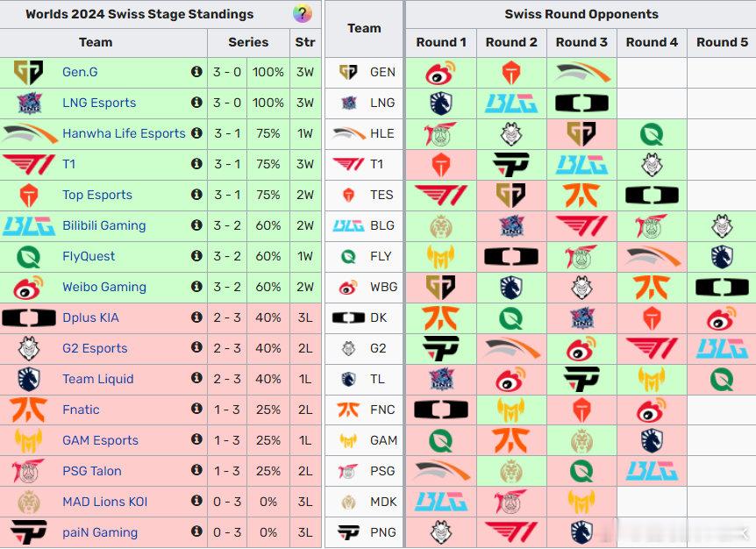
Task: Select the Round 3 column header
Action: tap(581, 42)
